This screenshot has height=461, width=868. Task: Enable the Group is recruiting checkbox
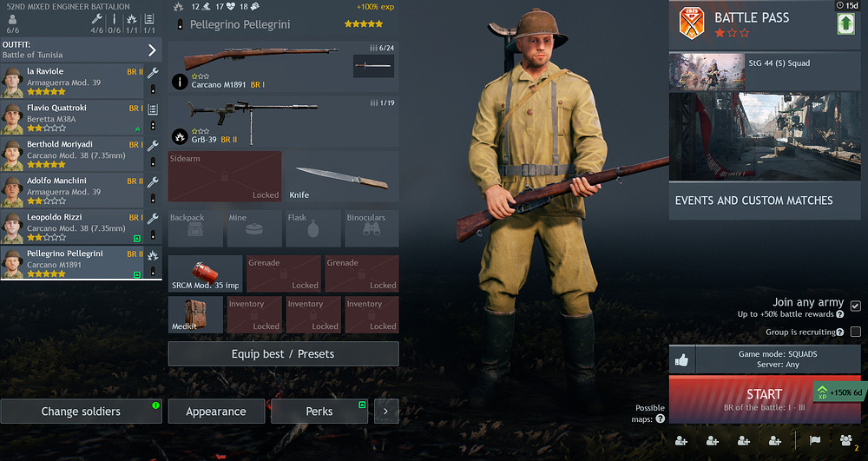[x=855, y=332]
